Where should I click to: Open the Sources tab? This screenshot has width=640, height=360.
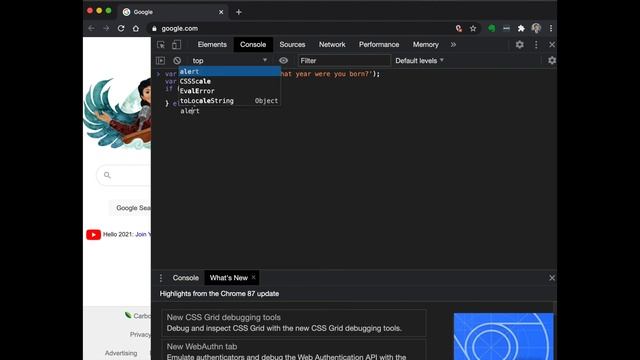click(292, 44)
